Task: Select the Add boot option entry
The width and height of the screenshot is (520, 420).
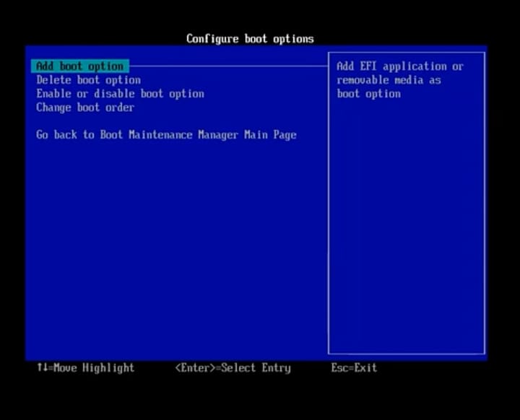Action: pyautogui.click(x=80, y=66)
